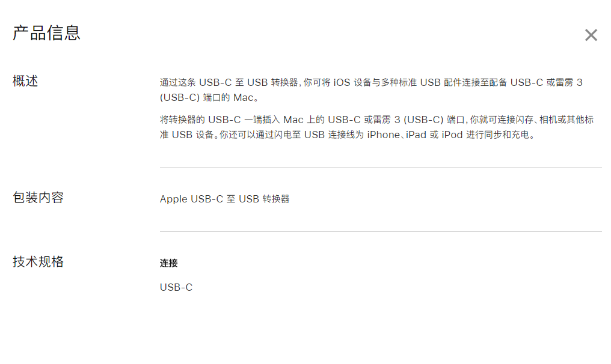The width and height of the screenshot is (611, 364).
Task: Click the Apple USB-C 至 USB 转换器 text
Action: [224, 199]
